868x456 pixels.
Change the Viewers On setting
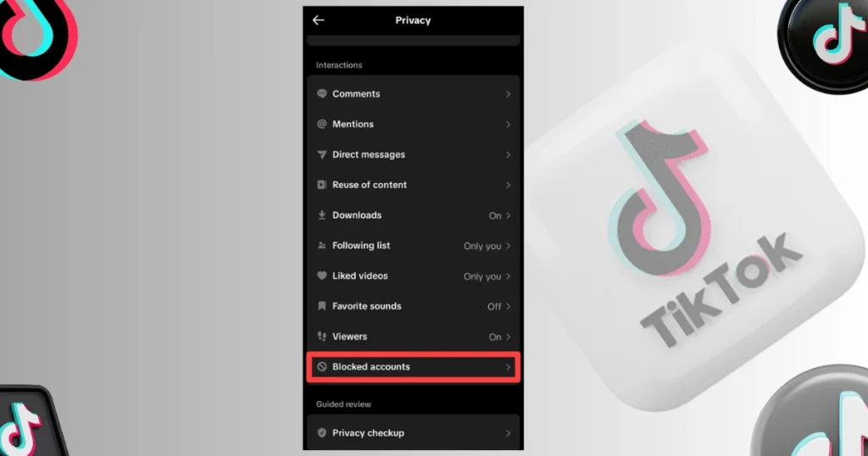tap(495, 337)
